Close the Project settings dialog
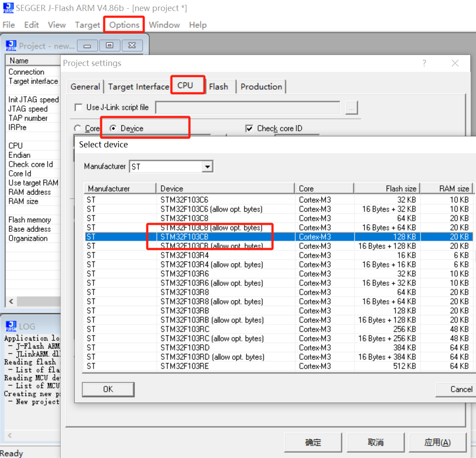Screen dimensions: 476x458 [x=455, y=63]
